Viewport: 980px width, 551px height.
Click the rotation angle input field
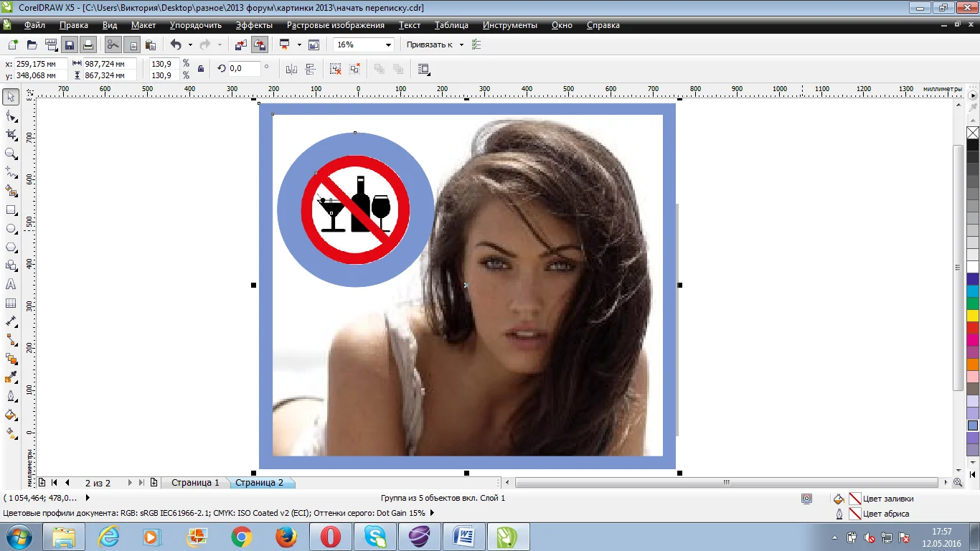click(x=245, y=69)
